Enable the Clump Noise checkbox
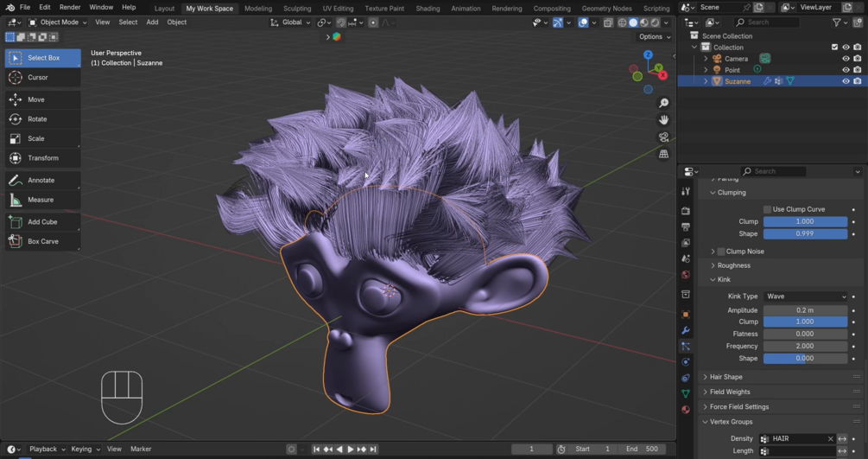 (721, 252)
